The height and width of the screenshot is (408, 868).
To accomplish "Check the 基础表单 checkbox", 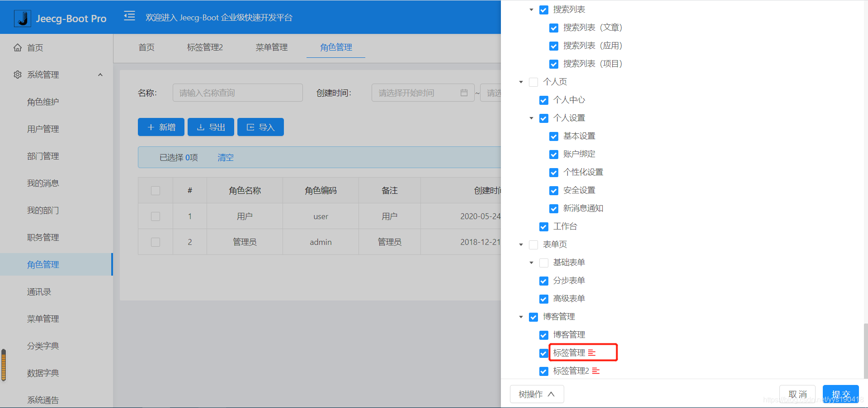I will click(x=544, y=263).
